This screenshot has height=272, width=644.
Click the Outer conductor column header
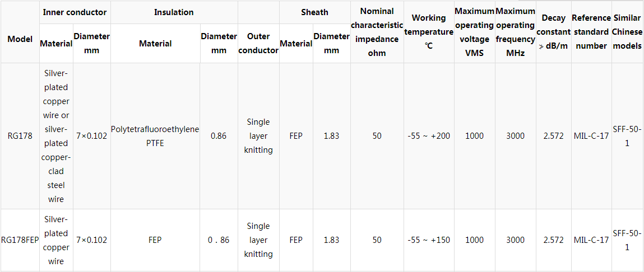[258, 43]
